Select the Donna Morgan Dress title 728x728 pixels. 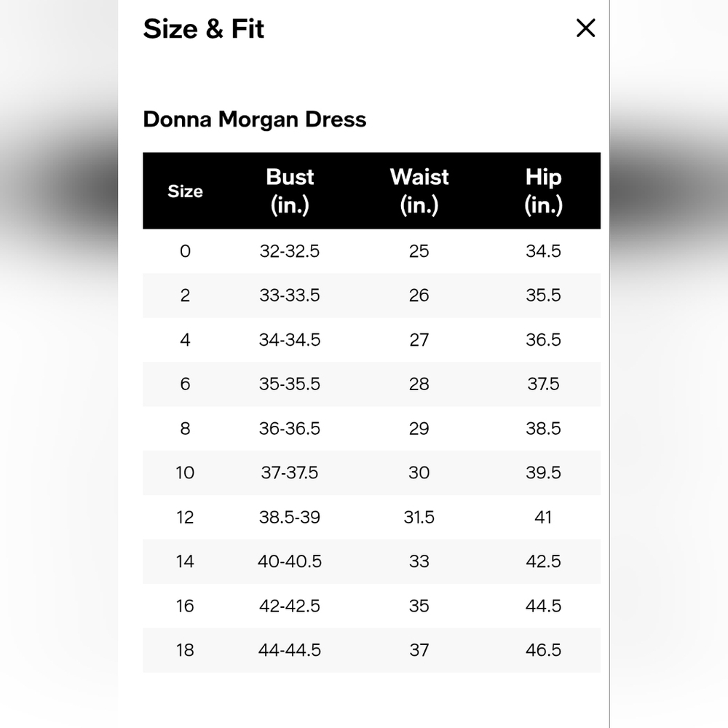pyautogui.click(x=256, y=119)
